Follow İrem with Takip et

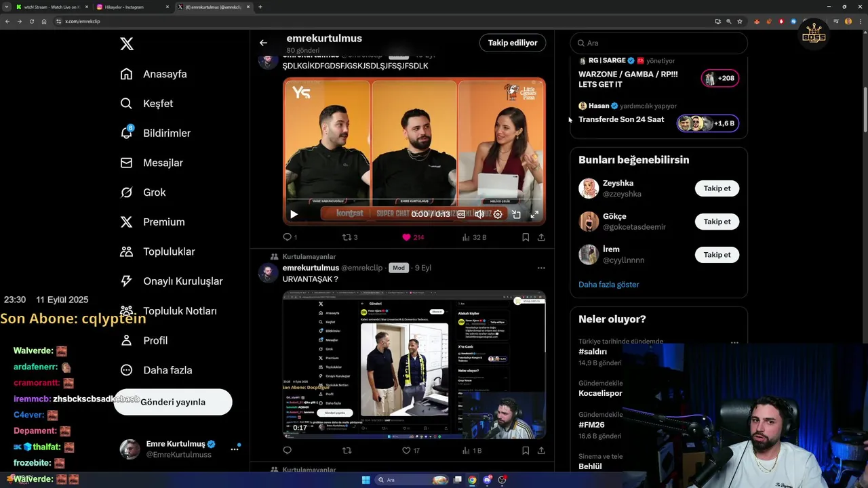tap(717, 255)
